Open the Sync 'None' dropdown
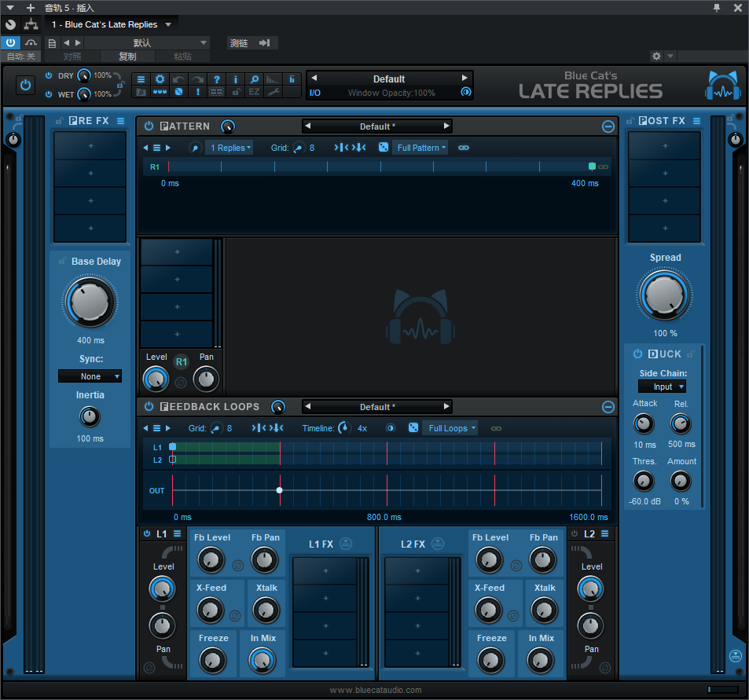Screen dimensions: 749x700 90,376
